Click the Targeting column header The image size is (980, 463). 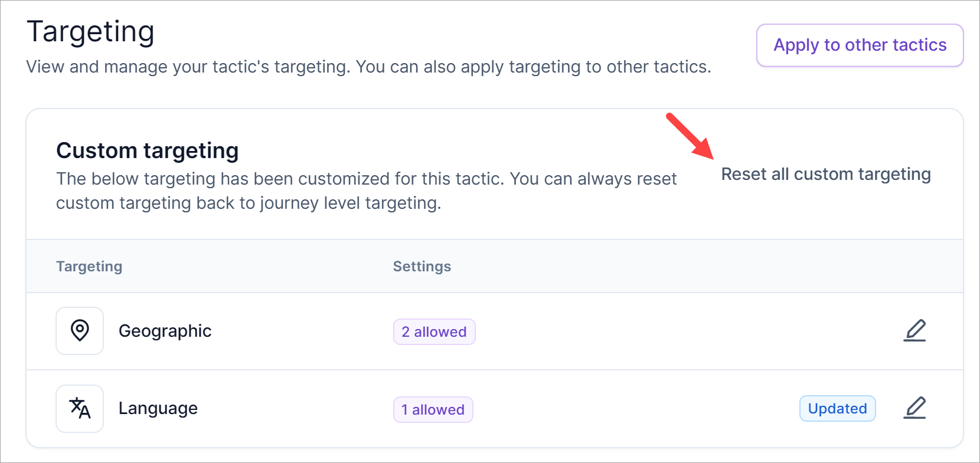pos(89,267)
